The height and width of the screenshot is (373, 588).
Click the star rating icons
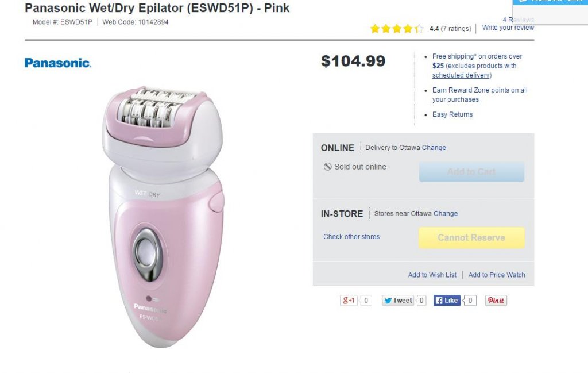pos(397,29)
